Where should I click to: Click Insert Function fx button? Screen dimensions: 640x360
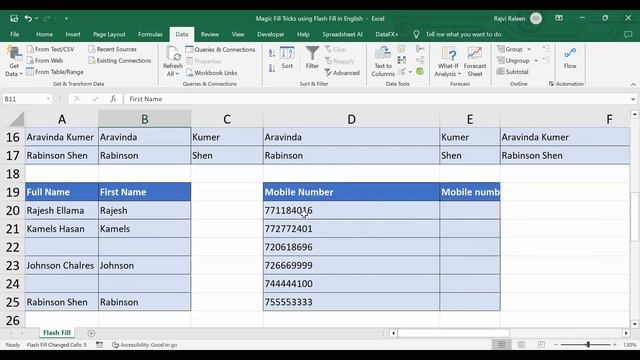point(113,99)
